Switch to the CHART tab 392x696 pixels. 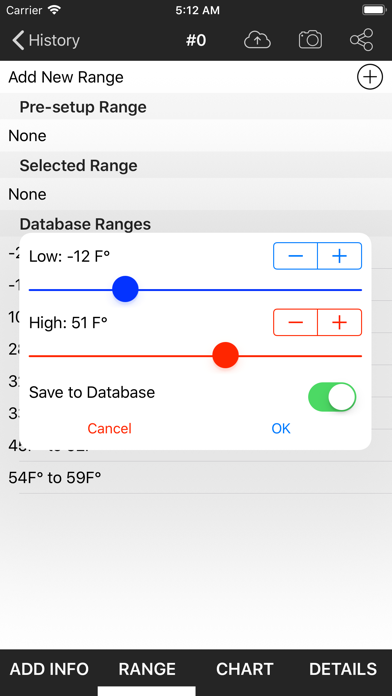245,669
